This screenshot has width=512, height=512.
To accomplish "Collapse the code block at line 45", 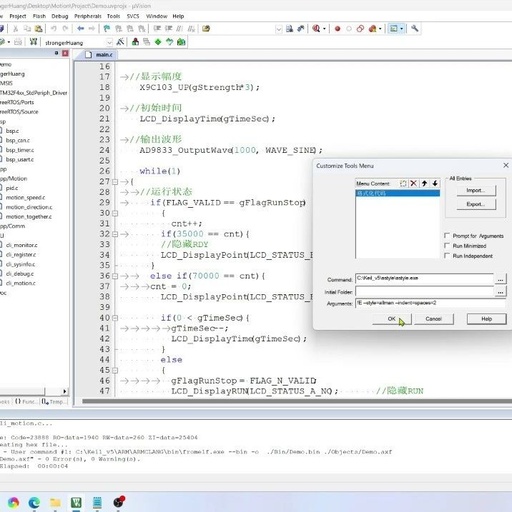I will coord(115,370).
